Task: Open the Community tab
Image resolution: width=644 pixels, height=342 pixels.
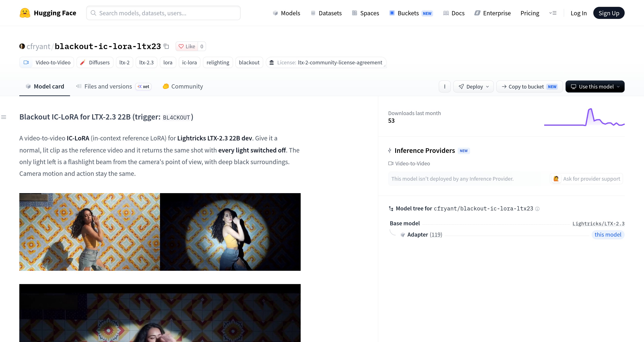Action: (183, 87)
